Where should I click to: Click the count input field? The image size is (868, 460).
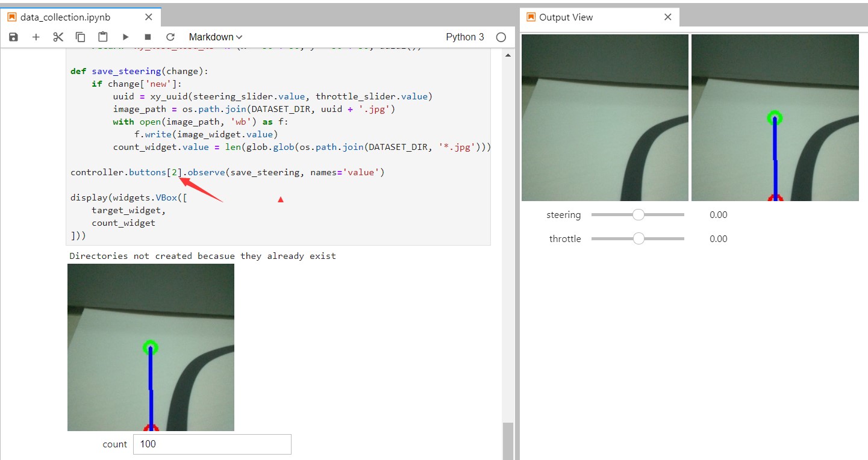point(212,444)
